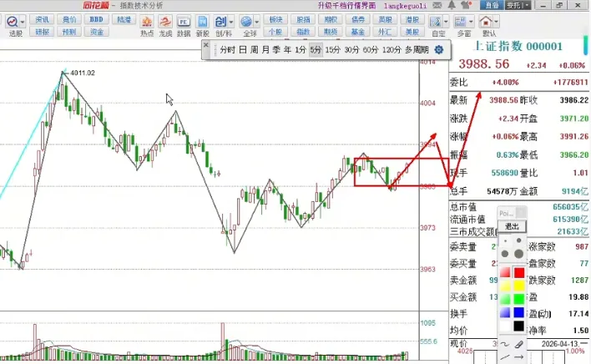Image resolution: width=591 pixels, height=364 pixels.
Task: Expand the 自定 dropdown arrow
Action: pyautogui.click(x=446, y=22)
